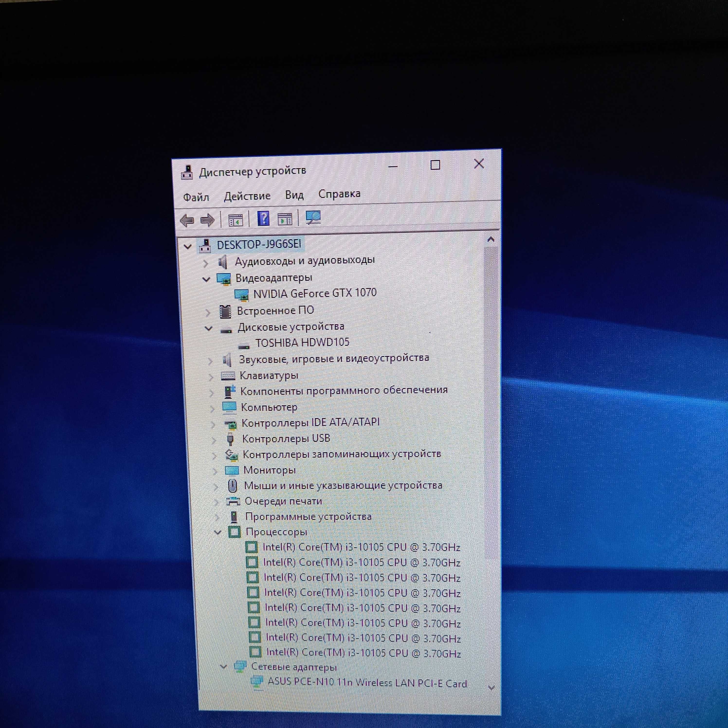Collapse the Процессоры category
Viewport: 728px width, 728px height.
tap(218, 532)
